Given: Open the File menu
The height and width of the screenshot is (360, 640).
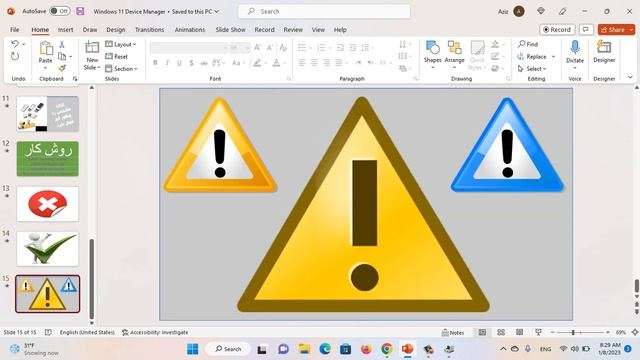Looking at the screenshot, I should tap(15, 29).
